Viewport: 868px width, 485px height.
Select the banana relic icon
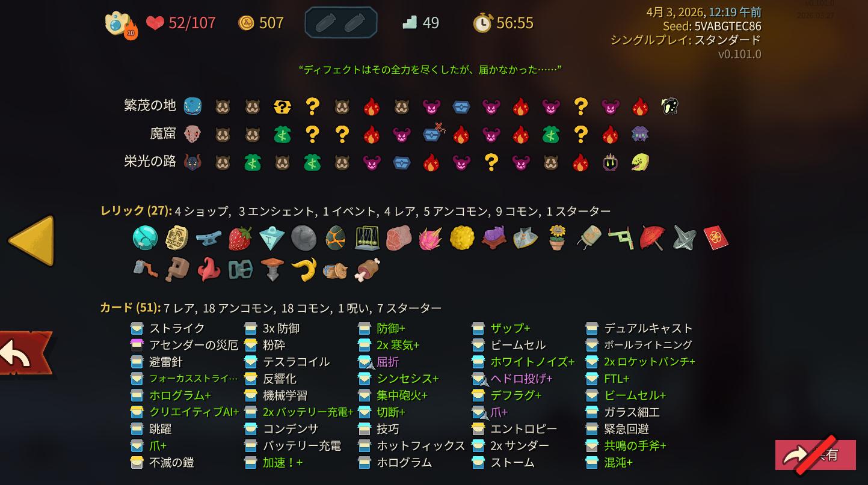tap(304, 270)
